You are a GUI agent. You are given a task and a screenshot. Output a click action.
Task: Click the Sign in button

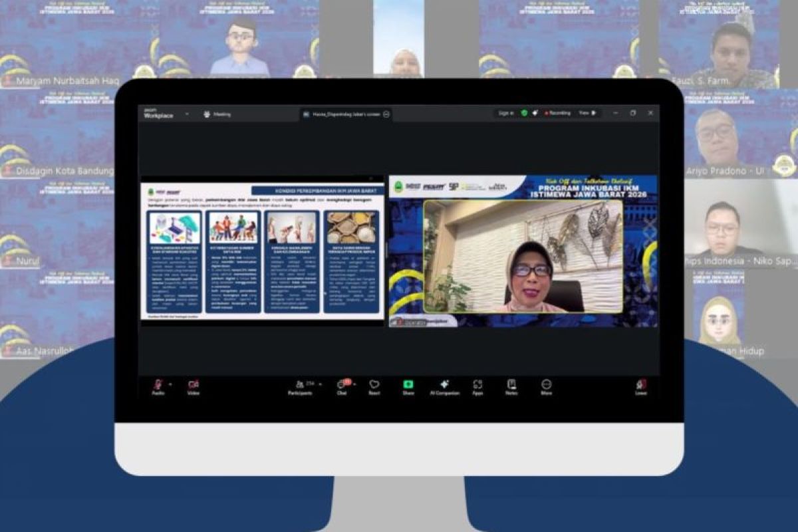click(506, 113)
